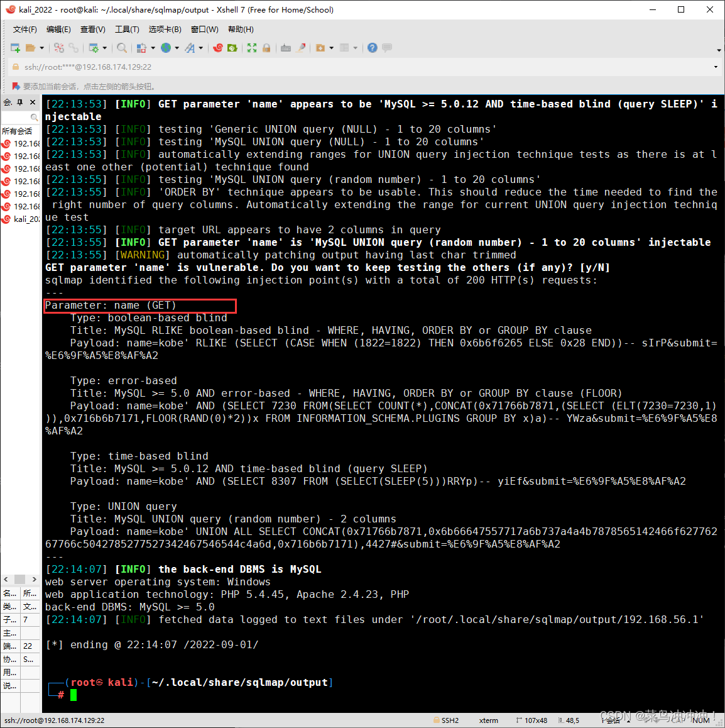Click the terminal prompt cursor block
The width and height of the screenshot is (725, 728).
tap(74, 695)
